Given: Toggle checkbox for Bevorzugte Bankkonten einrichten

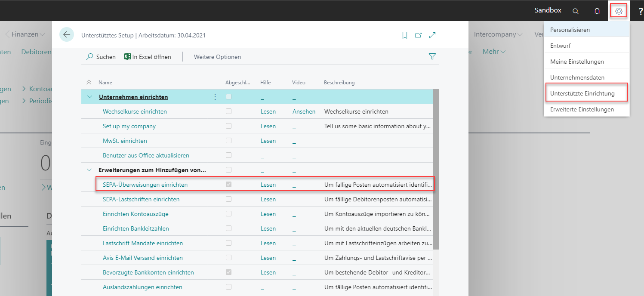Looking at the screenshot, I should (x=228, y=272).
